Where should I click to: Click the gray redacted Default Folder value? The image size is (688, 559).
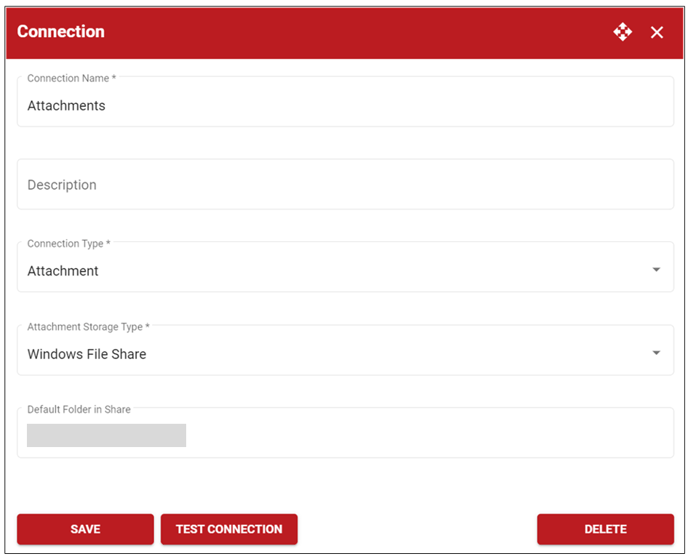pyautogui.click(x=107, y=435)
